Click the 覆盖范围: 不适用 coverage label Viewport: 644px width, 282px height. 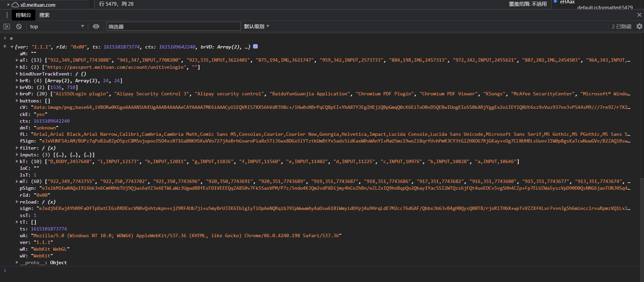pos(528,4)
